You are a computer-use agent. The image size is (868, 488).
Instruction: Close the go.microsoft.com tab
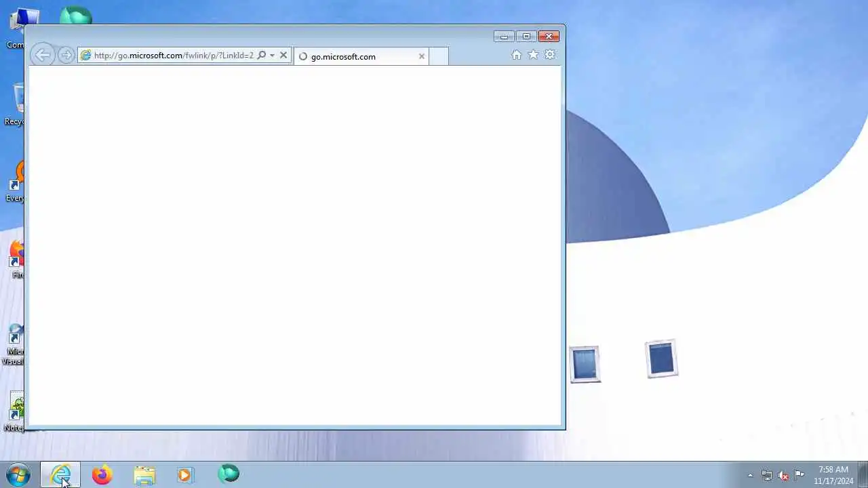[x=421, y=56]
